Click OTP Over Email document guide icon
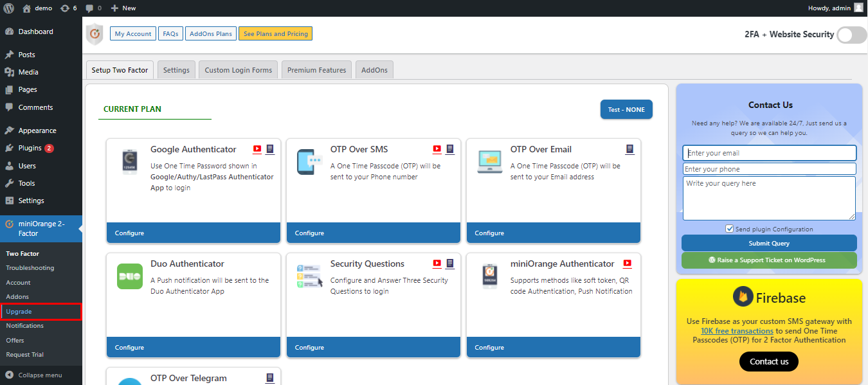Viewport: 868px width, 385px height. pos(630,149)
